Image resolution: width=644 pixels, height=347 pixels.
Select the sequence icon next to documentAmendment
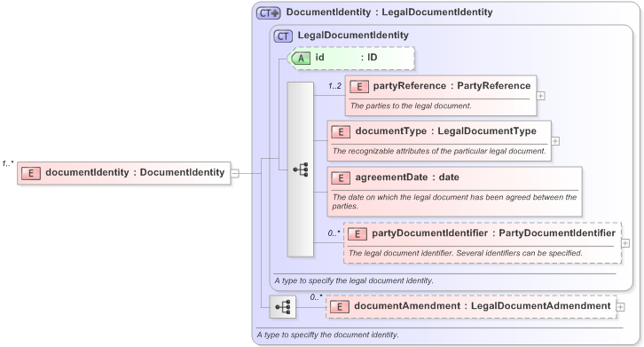(x=283, y=307)
